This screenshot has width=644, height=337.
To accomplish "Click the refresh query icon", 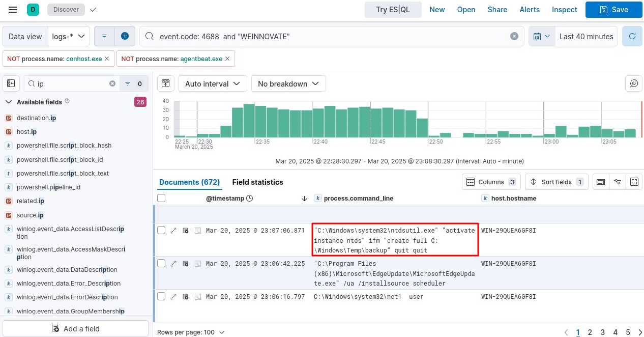I will coord(632,36).
